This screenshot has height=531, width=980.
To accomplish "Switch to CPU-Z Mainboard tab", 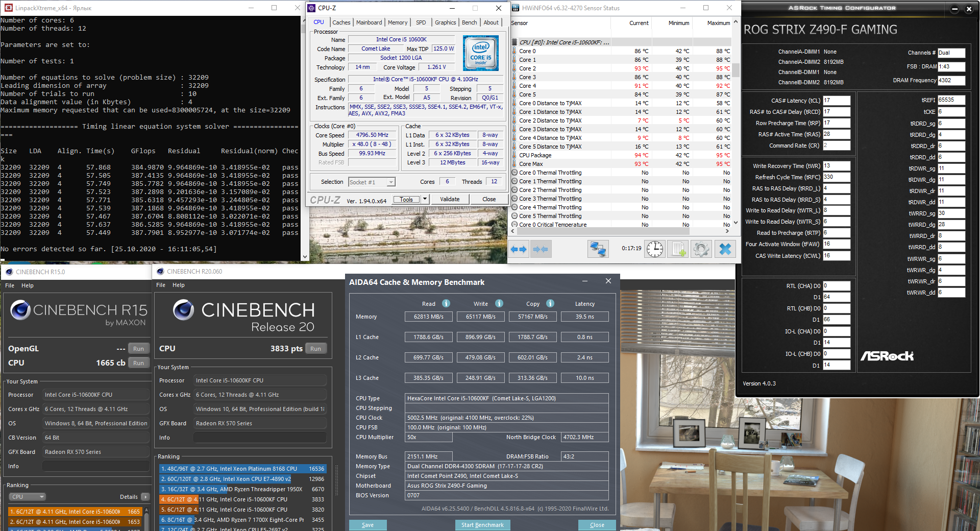I will [369, 22].
